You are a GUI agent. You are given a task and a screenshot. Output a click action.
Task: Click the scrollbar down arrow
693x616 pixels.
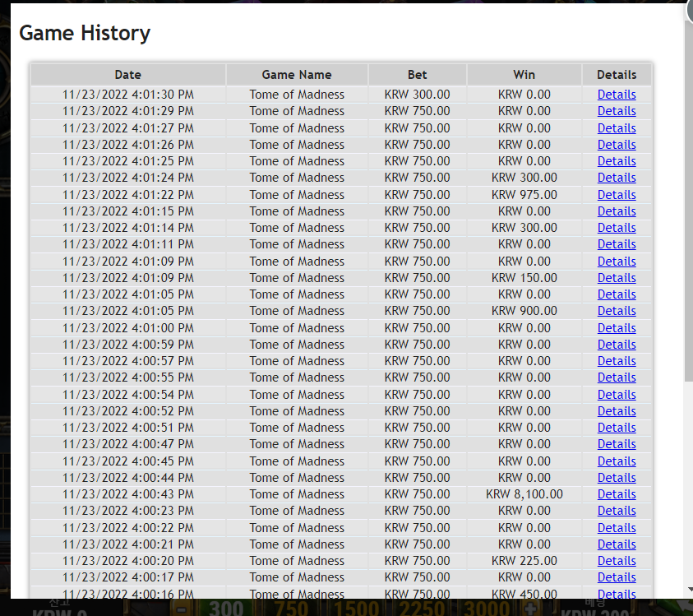point(690,590)
